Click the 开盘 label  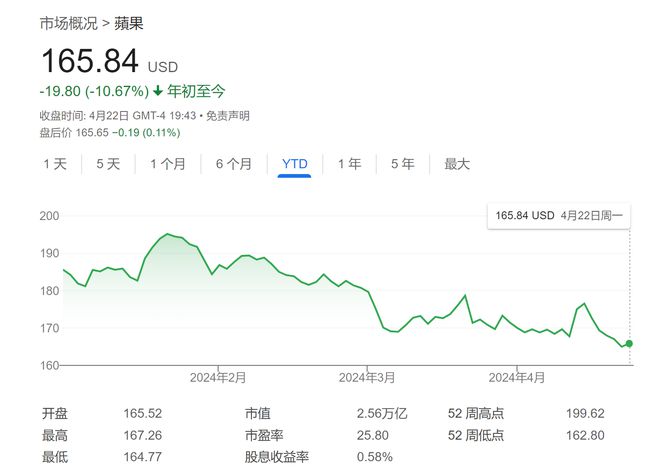click(x=55, y=413)
